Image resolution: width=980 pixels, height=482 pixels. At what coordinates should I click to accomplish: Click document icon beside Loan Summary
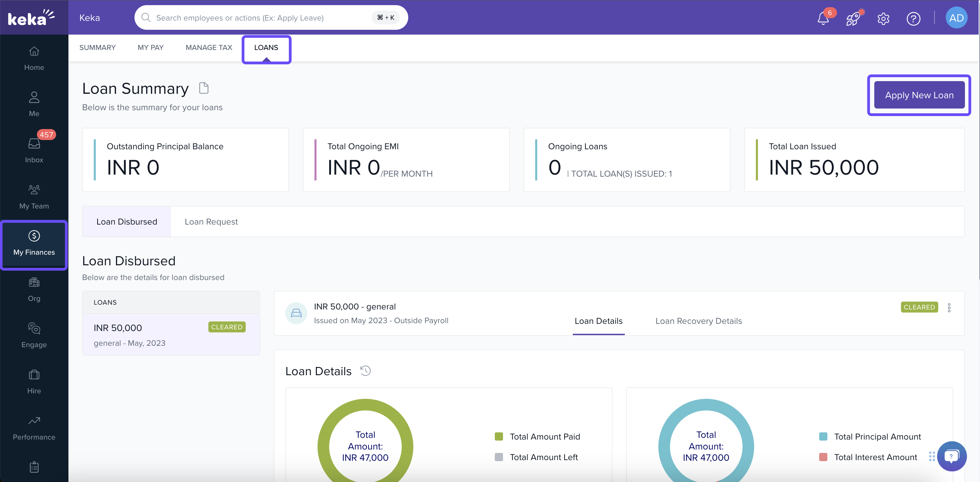click(204, 88)
